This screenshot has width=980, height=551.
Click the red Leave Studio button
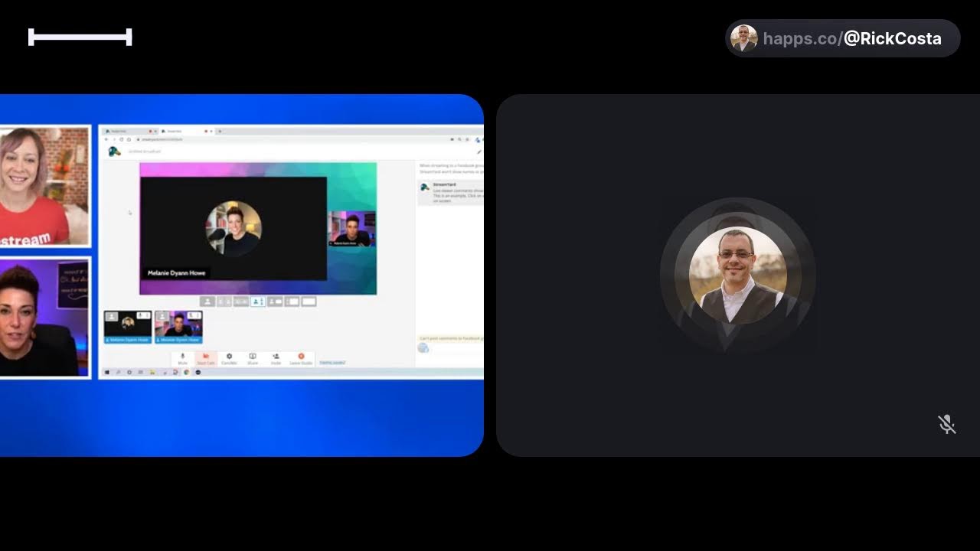pyautogui.click(x=301, y=359)
